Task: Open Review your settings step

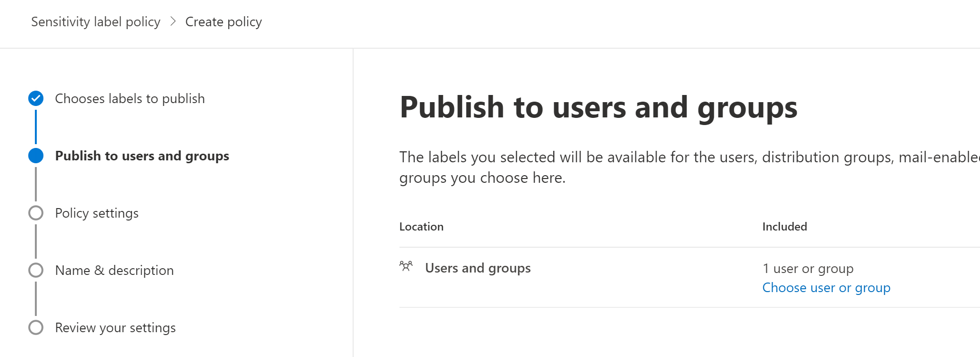Action: (115, 328)
